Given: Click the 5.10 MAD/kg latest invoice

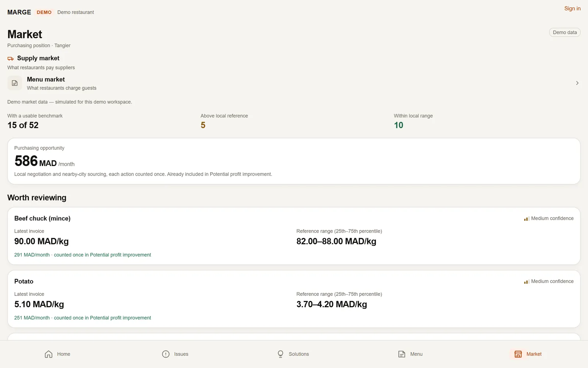Looking at the screenshot, I should pos(39,304).
